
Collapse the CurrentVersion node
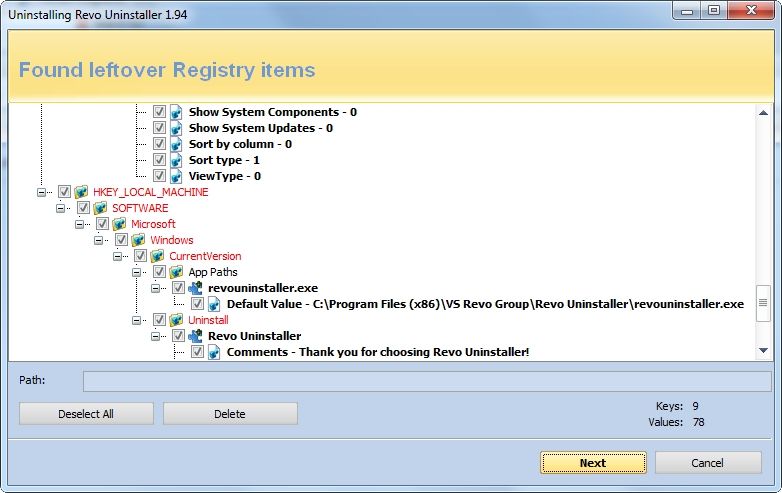tap(117, 256)
